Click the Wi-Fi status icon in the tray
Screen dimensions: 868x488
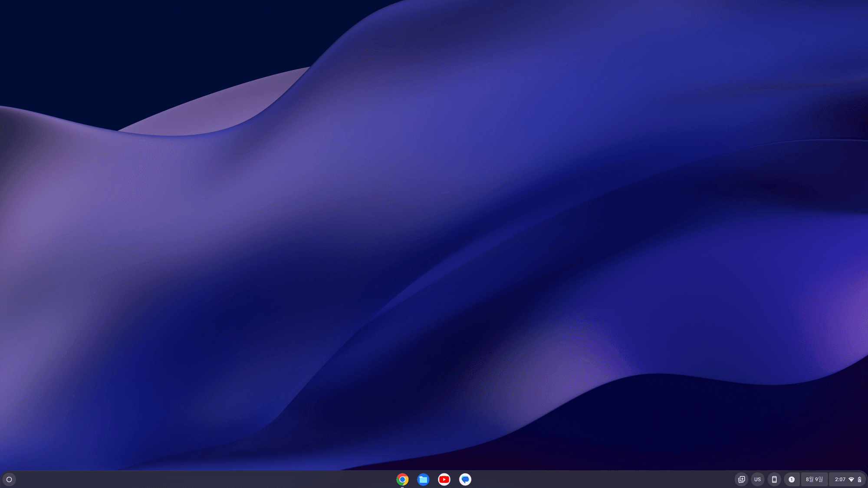tap(851, 479)
